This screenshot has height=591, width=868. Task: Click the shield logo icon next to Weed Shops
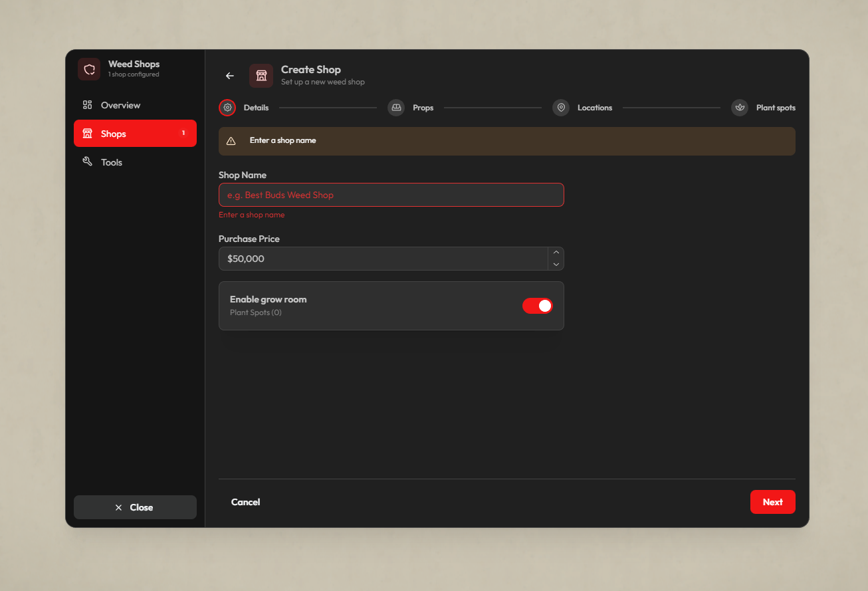(89, 69)
